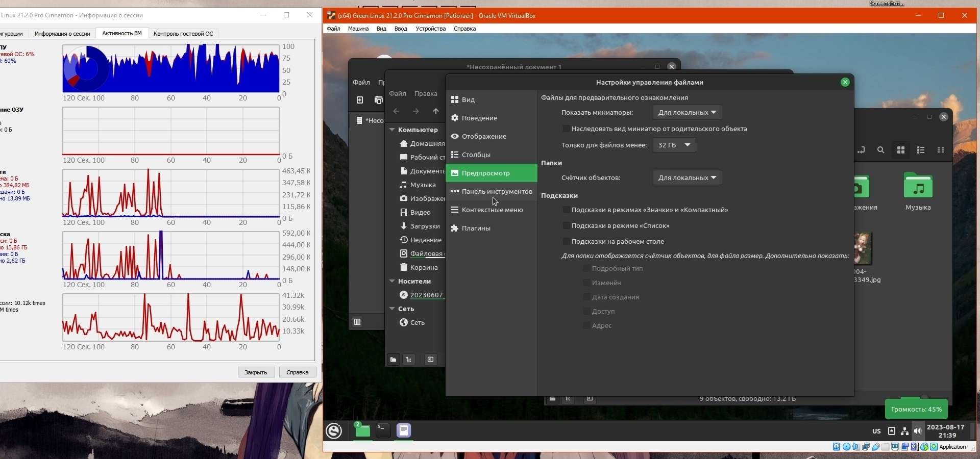Click the forward arrow in Nemo toolbar
The width and height of the screenshot is (980, 459).
(416, 111)
